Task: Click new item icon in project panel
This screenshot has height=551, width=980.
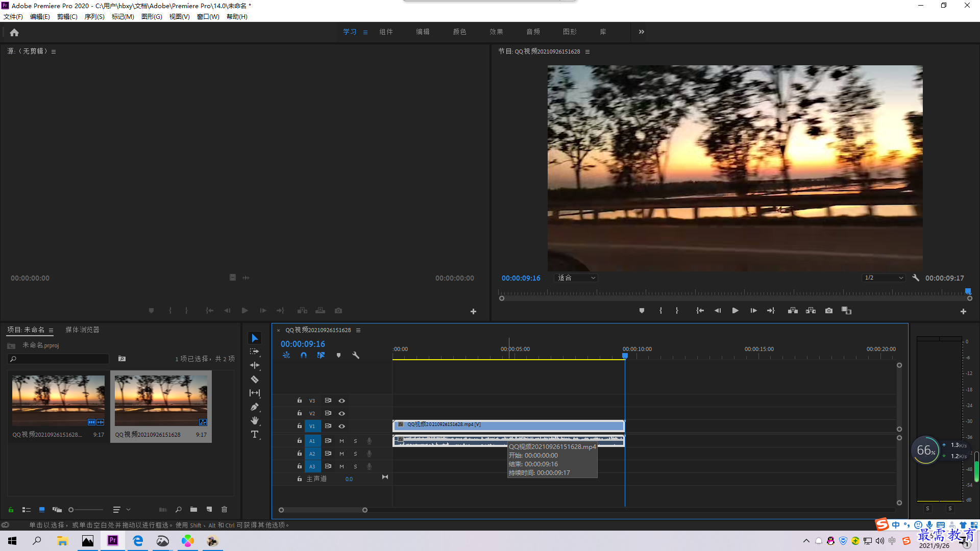Action: (209, 509)
